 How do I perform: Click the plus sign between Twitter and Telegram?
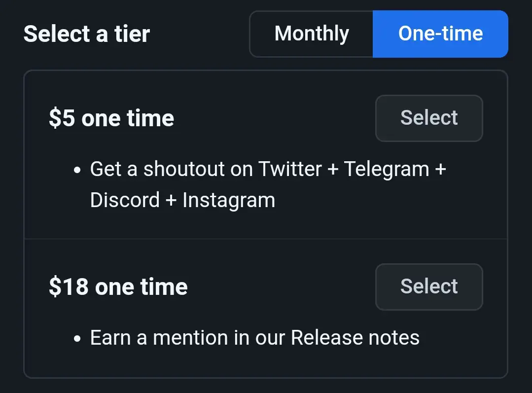point(333,169)
